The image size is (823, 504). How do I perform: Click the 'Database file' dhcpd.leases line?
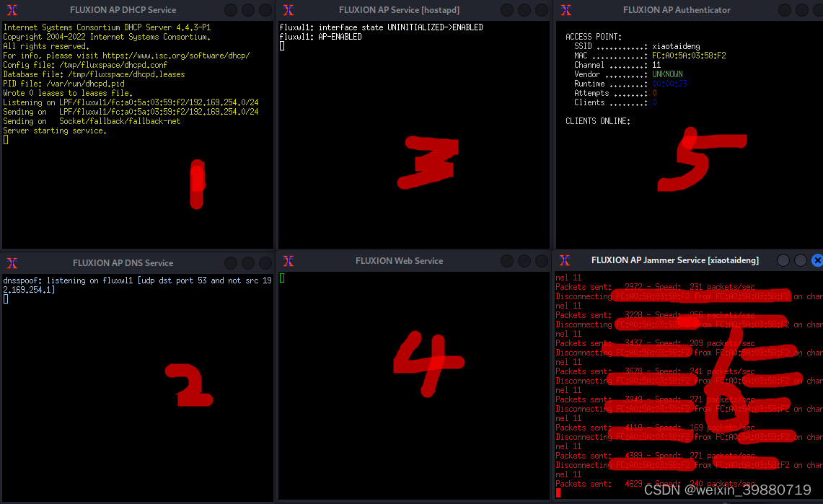(94, 74)
